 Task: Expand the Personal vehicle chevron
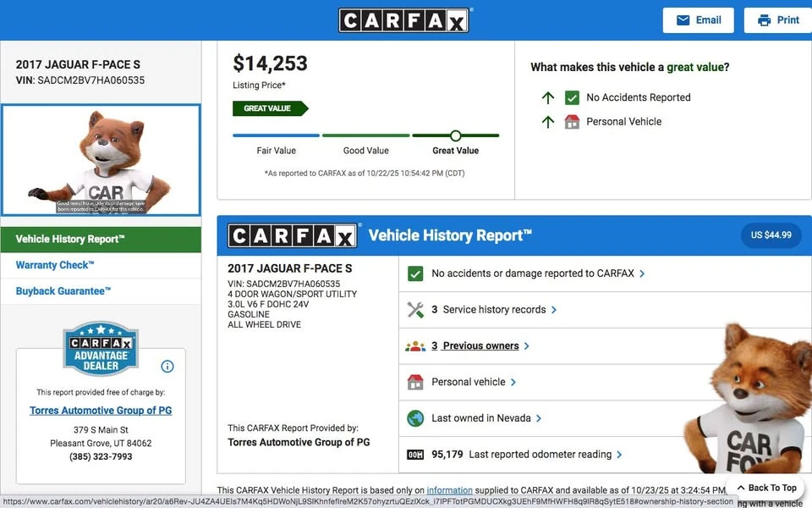coord(513,383)
